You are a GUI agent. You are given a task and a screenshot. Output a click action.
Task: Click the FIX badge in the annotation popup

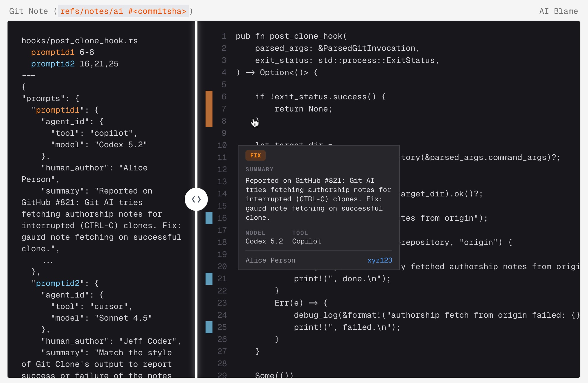pyautogui.click(x=255, y=155)
